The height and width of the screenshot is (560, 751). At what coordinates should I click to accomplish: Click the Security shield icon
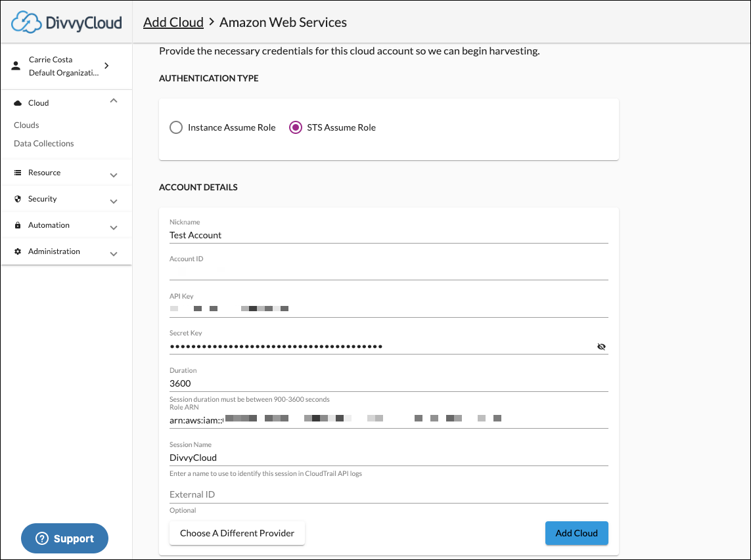tap(18, 199)
